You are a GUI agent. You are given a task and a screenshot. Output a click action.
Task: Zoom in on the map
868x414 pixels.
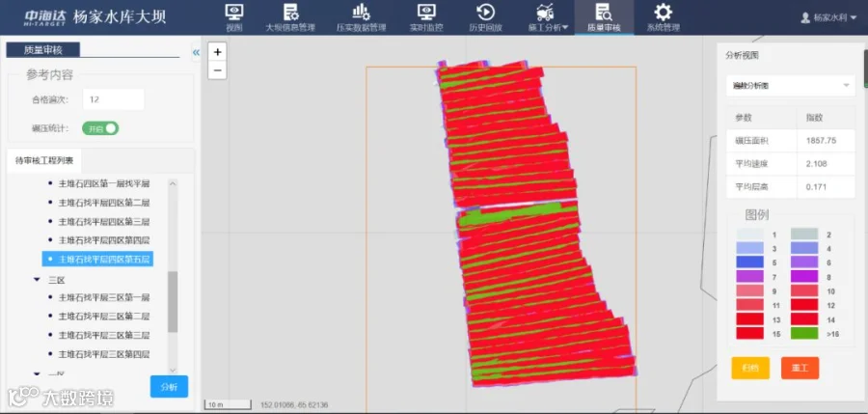click(x=218, y=52)
